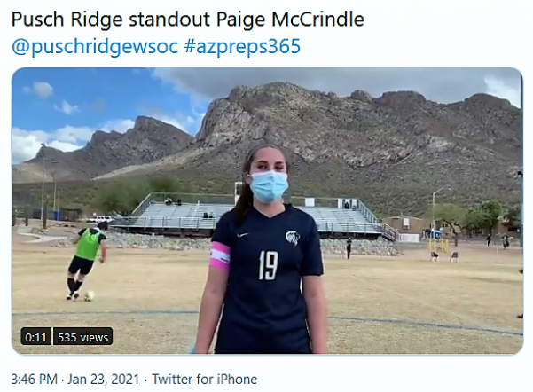The width and height of the screenshot is (533, 392).
Task: Open the @puschridgewsoc profile mention
Action: (x=95, y=46)
